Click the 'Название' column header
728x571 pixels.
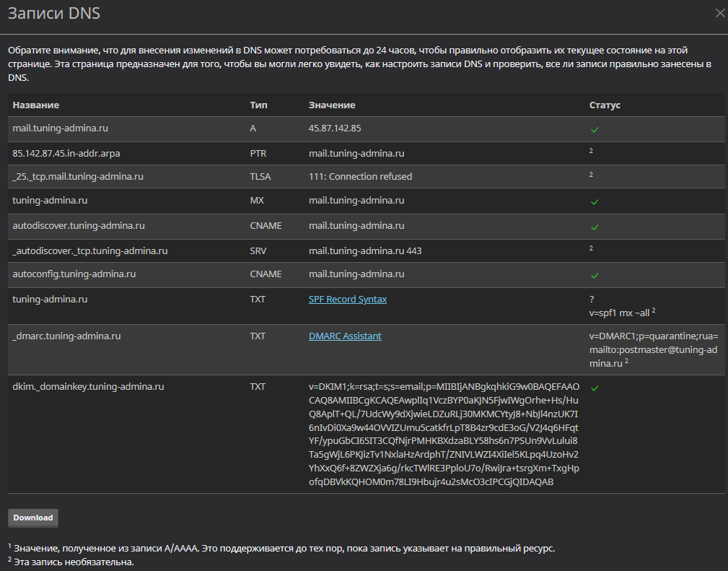click(36, 105)
